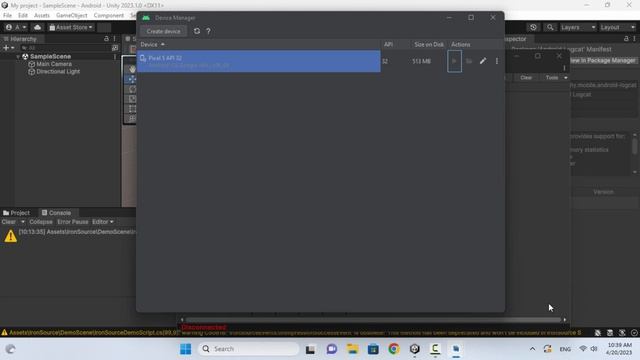640x360 pixels.
Task: Open Device Manager help question mark
Action: 208,31
